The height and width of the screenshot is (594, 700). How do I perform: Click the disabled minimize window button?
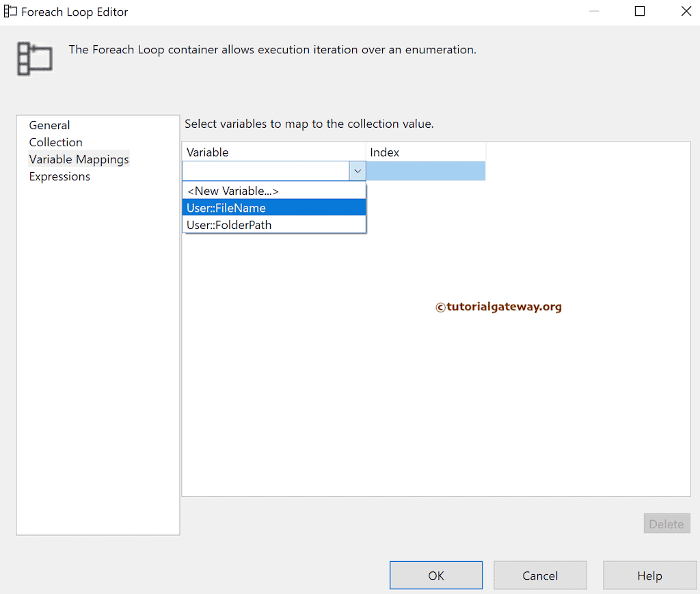594,11
